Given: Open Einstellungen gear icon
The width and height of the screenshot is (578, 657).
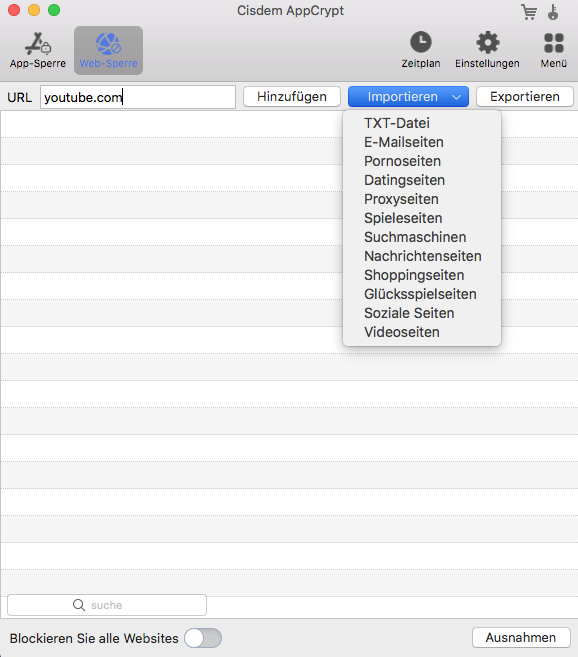Looking at the screenshot, I should coord(488,42).
